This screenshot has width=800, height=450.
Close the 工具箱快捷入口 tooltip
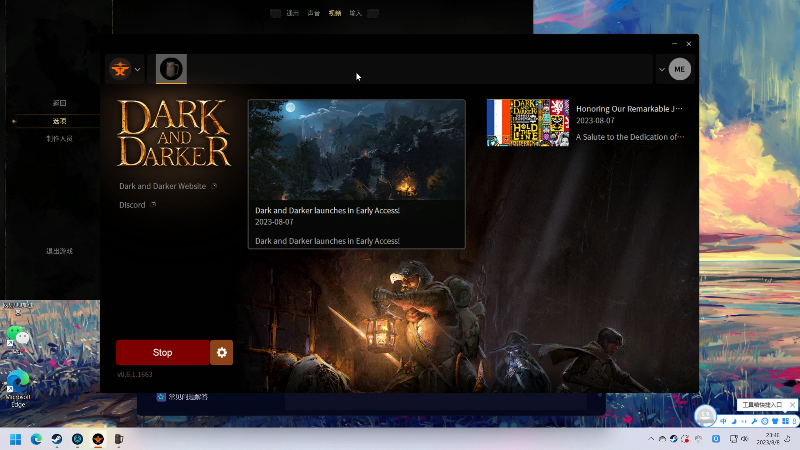[792, 405]
